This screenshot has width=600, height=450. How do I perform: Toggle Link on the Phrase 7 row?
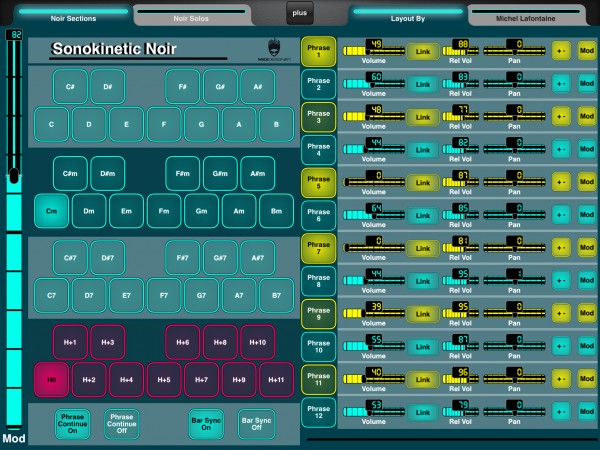(x=423, y=248)
